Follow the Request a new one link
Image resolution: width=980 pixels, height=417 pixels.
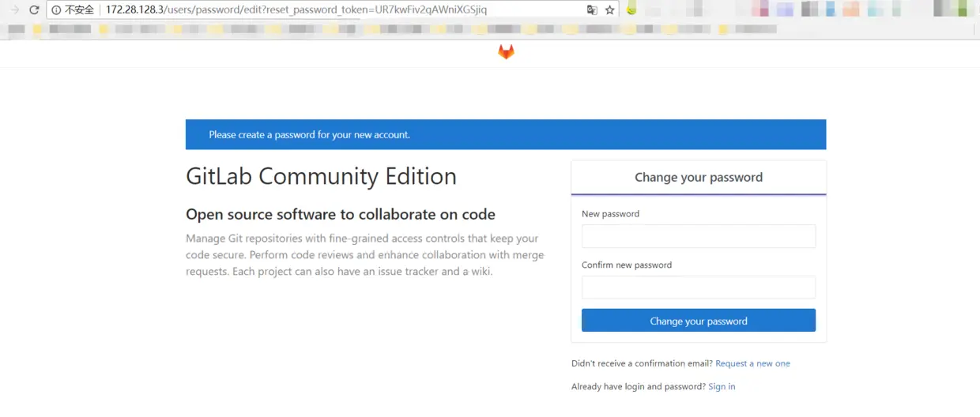tap(752, 363)
